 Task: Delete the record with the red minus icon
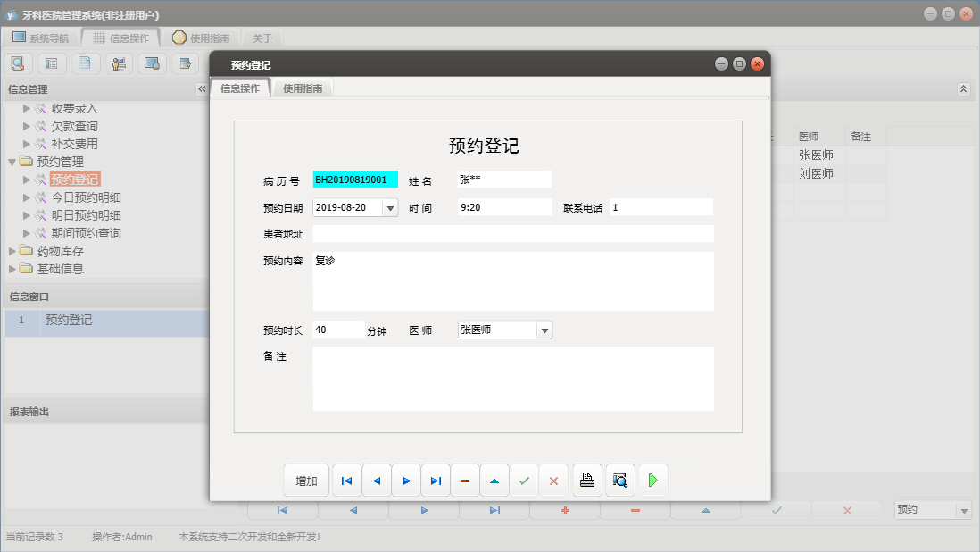465,480
